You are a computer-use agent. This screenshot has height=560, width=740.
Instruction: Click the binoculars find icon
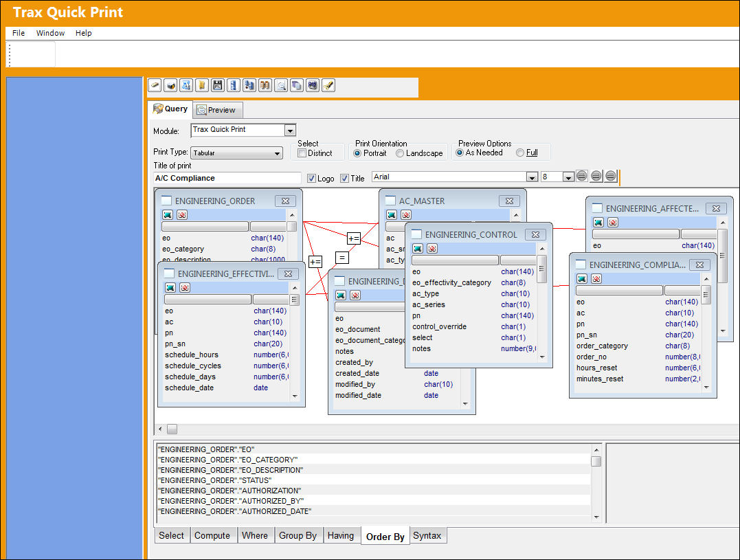[265, 85]
